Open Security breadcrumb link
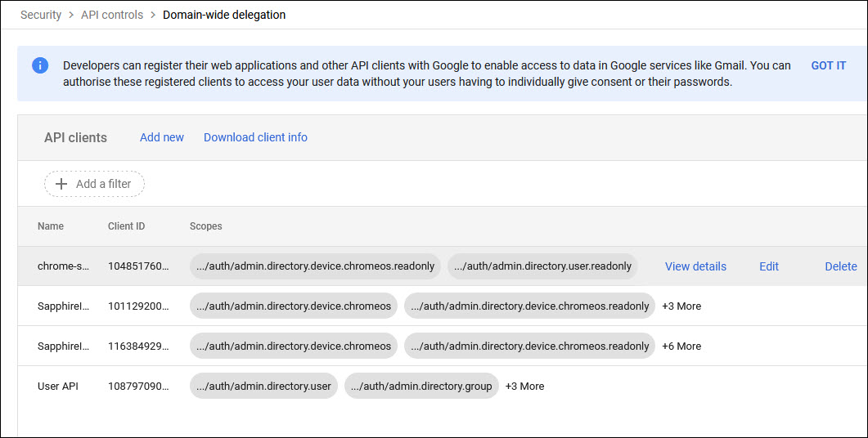Image resolution: width=868 pixels, height=438 pixels. 41,15
